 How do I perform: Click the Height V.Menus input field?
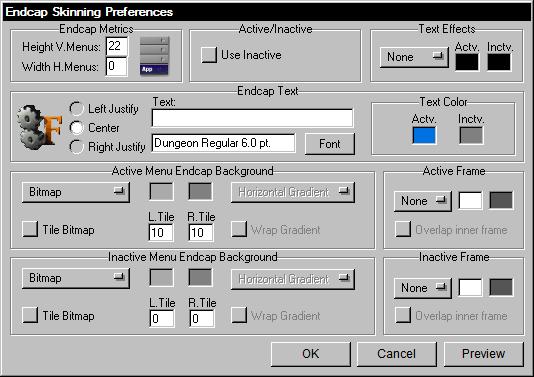(x=117, y=47)
